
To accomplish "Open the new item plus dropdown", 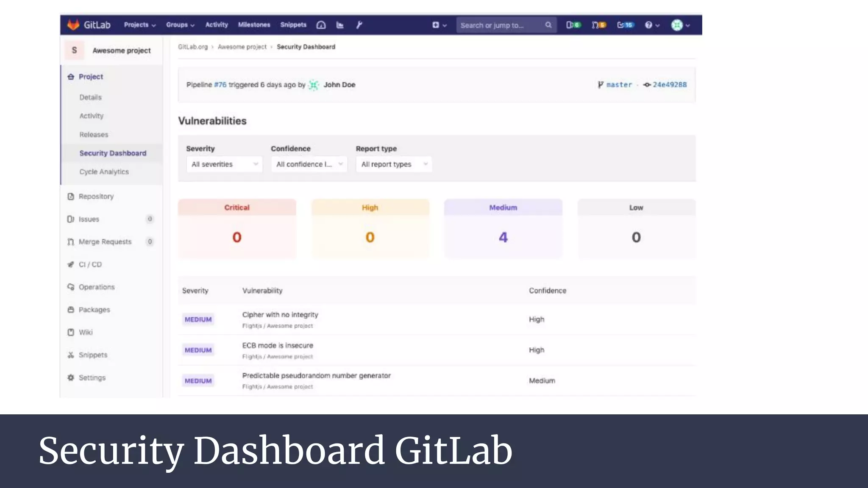I will pyautogui.click(x=439, y=25).
